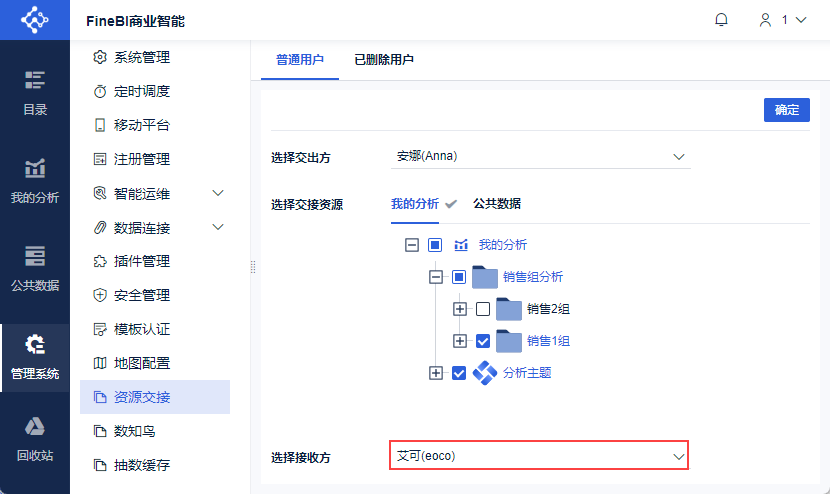Click the panel resize drag handle

click(253, 267)
